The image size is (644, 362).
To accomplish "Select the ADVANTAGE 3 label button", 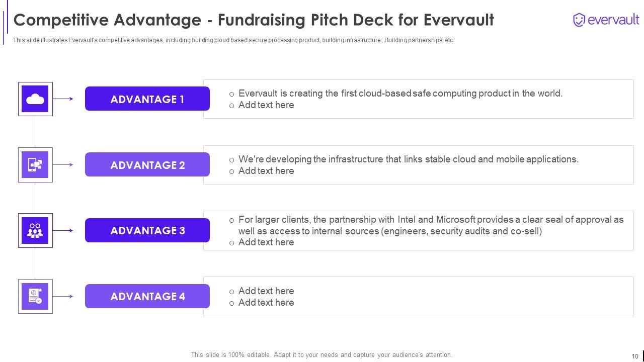I will pos(147,231).
